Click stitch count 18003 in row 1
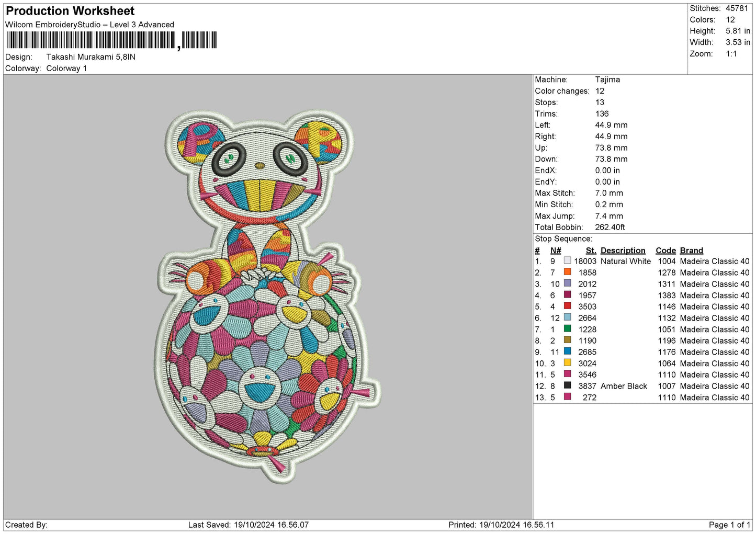 coord(585,261)
